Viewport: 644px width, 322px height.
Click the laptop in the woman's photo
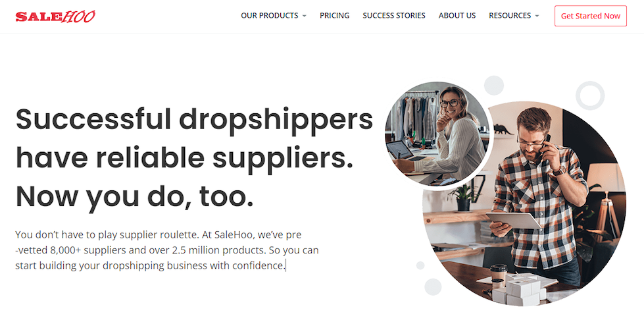pyautogui.click(x=402, y=151)
